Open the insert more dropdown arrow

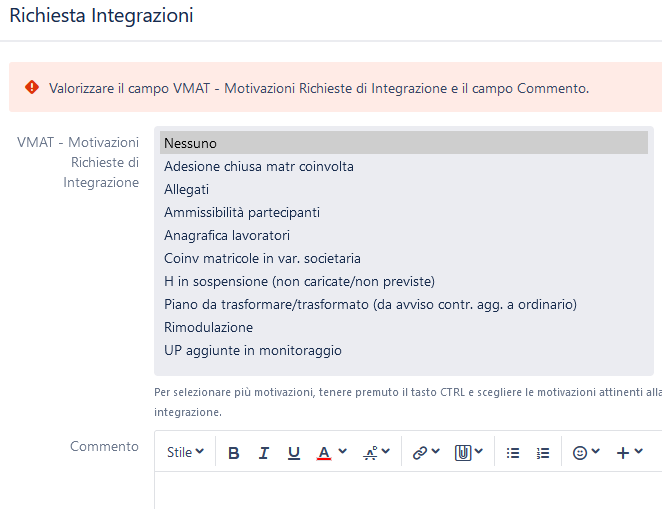coord(639,451)
